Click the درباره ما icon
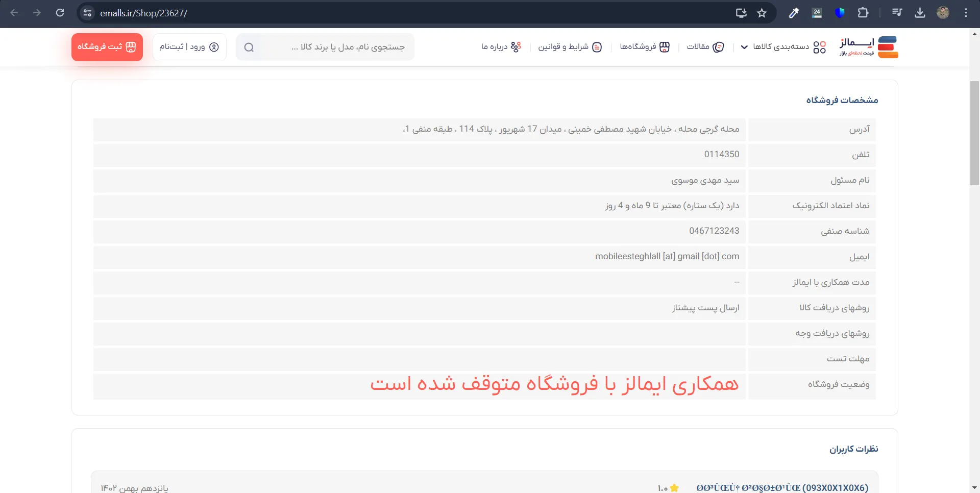Screen dimensions: 980x493 coord(516,46)
